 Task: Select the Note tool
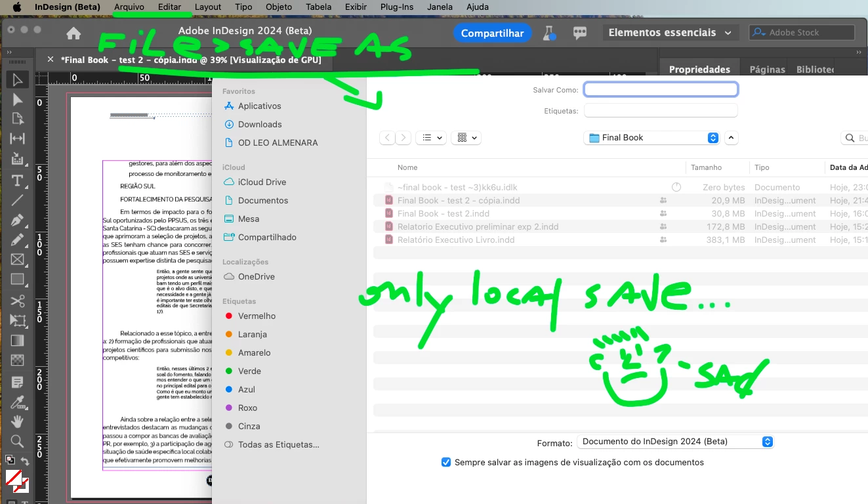(17, 382)
